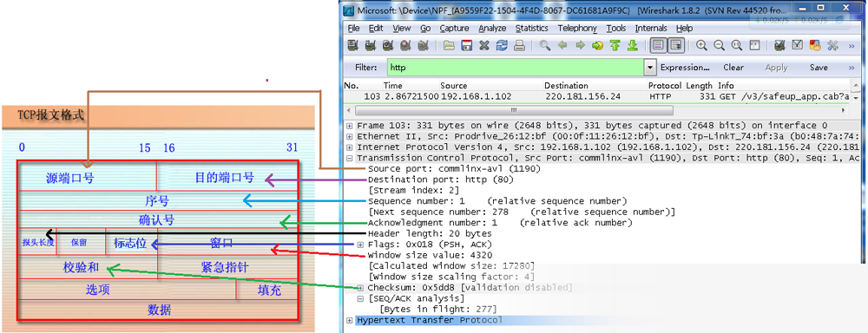The width and height of the screenshot is (868, 333).
Task: Open capture options toolbar icon
Action: coord(371,45)
